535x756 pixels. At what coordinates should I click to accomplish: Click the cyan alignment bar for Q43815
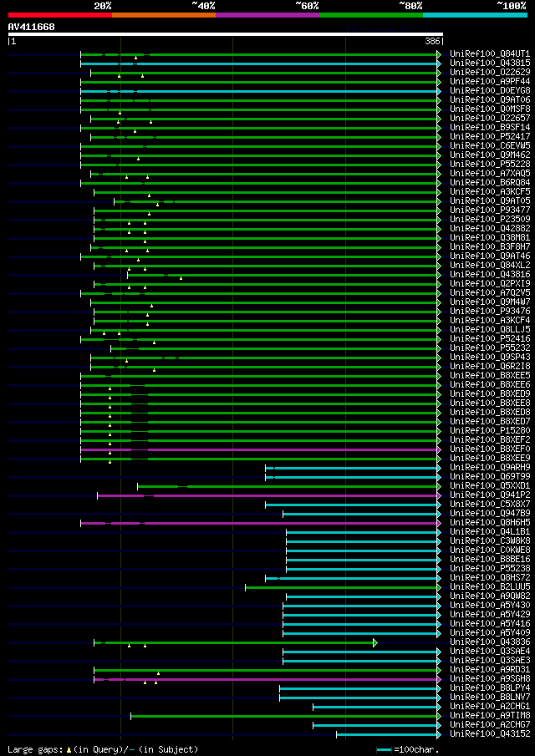(261, 63)
